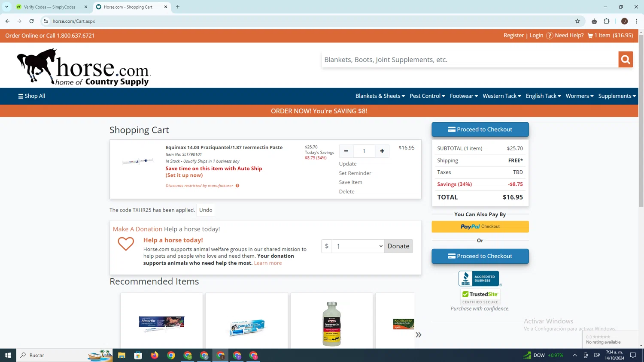Click the discount restriction info icon
The image size is (644, 362).
[x=237, y=186]
